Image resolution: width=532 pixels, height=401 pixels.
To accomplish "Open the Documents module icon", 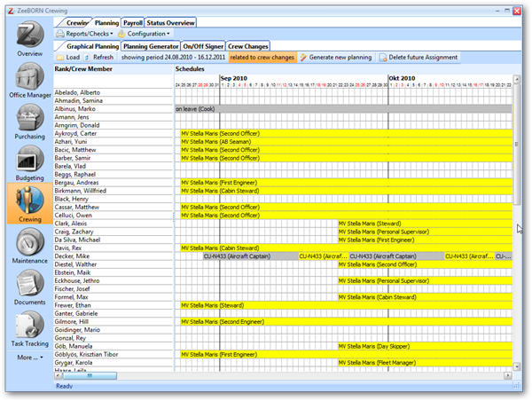I will tap(30, 283).
